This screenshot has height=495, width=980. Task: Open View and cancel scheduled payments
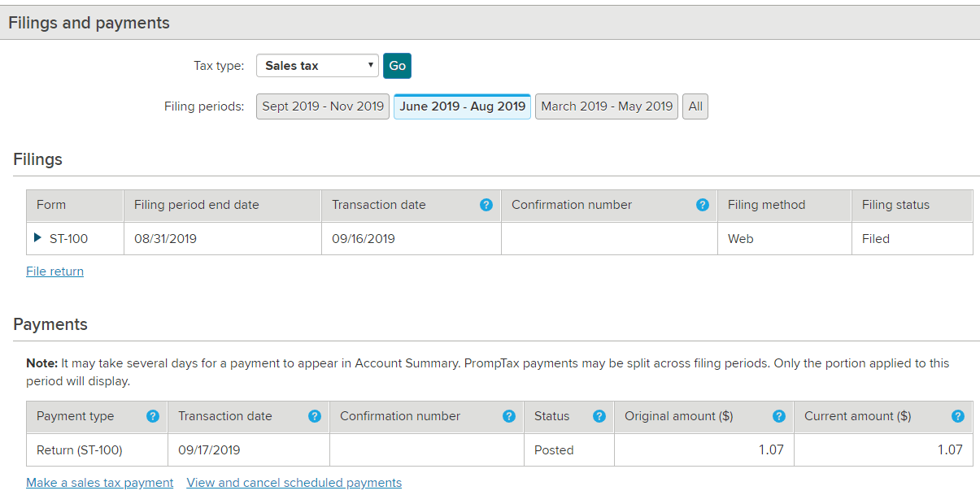294,483
